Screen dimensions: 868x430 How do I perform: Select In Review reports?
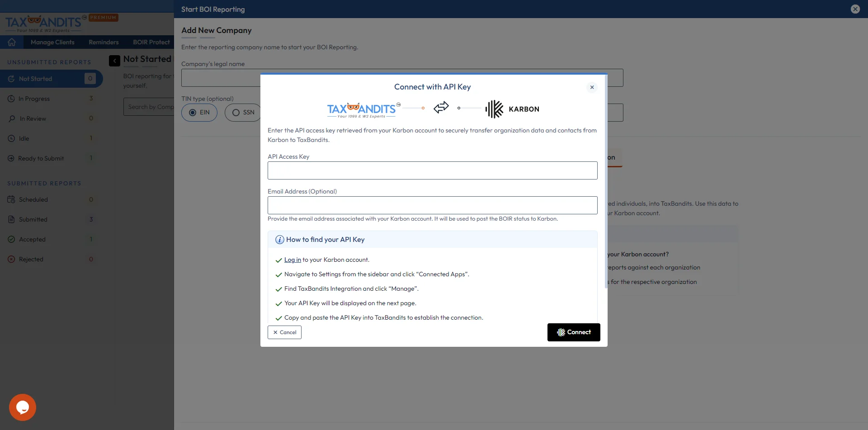coord(51,118)
